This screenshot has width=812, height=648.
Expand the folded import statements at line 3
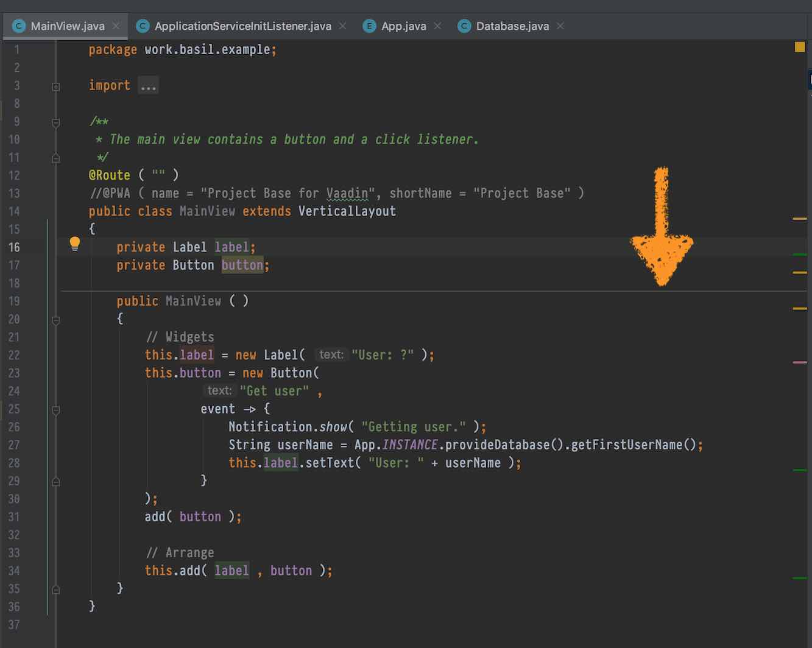[55, 86]
